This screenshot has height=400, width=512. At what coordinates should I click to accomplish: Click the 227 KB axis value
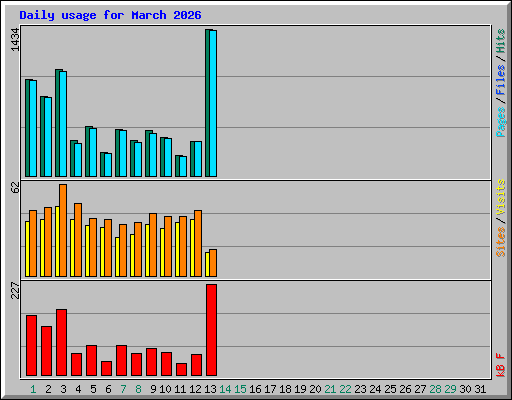pos(15,290)
